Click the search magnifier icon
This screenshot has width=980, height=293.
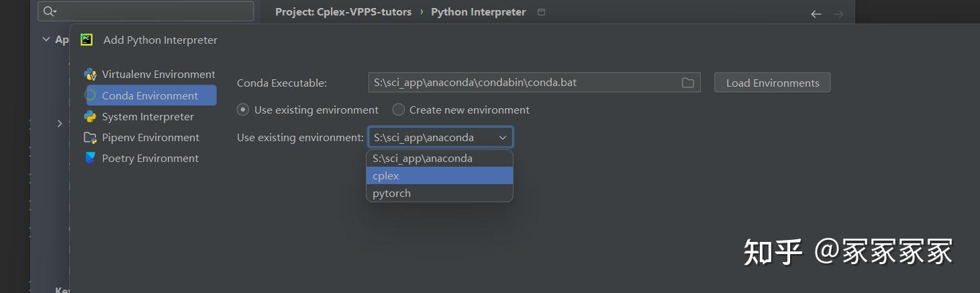click(x=50, y=11)
